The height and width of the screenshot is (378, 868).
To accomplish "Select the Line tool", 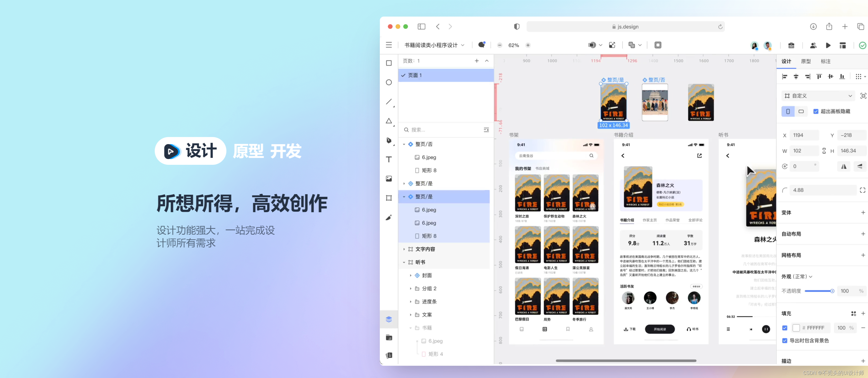I will [389, 102].
